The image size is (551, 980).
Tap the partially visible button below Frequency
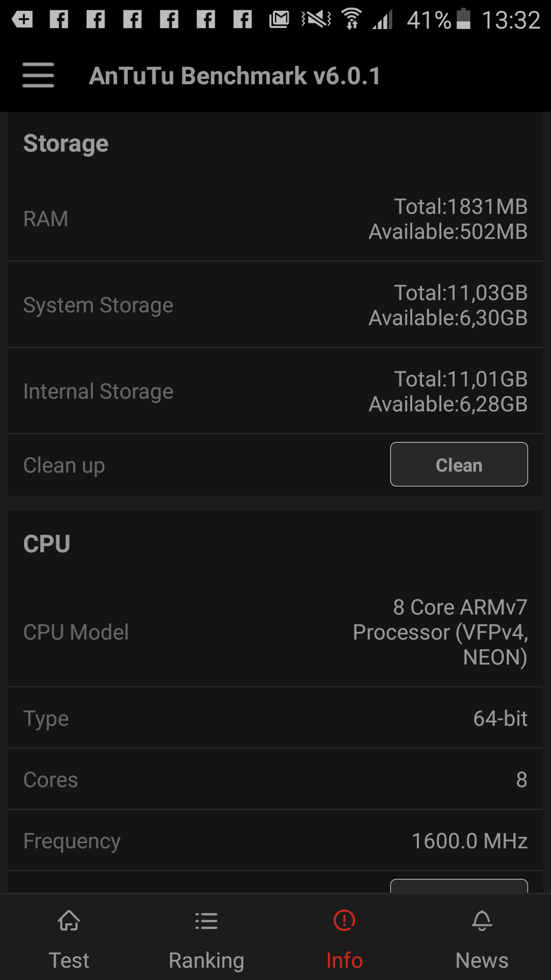(x=458, y=886)
